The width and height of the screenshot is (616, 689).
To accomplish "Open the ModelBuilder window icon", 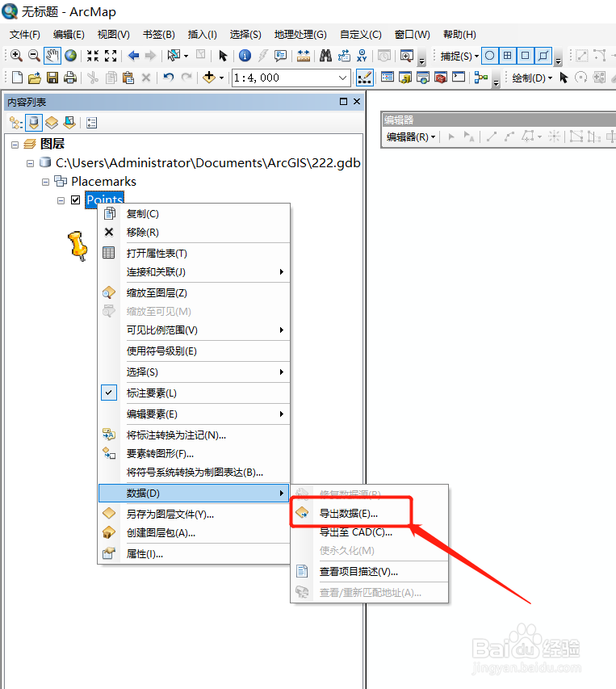I will tap(481, 78).
